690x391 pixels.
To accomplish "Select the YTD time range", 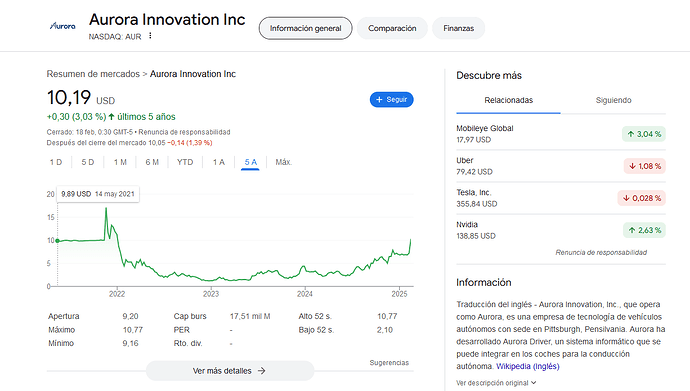I will click(185, 162).
